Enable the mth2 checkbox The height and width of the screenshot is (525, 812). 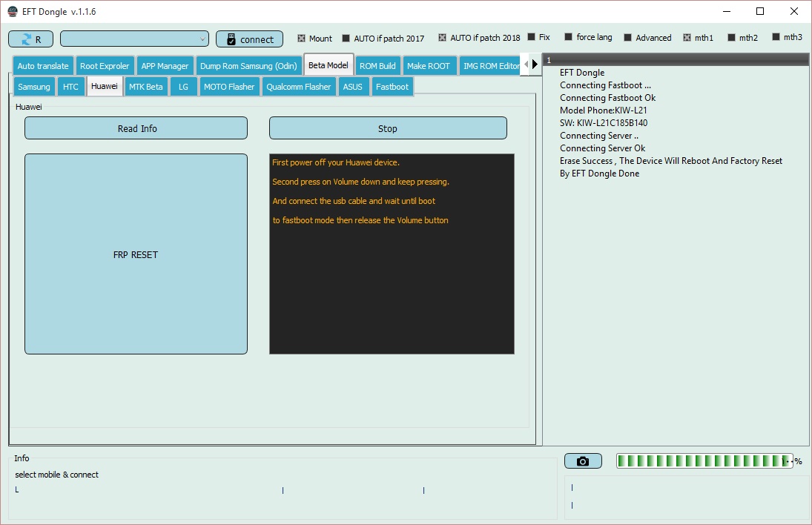pyautogui.click(x=732, y=37)
